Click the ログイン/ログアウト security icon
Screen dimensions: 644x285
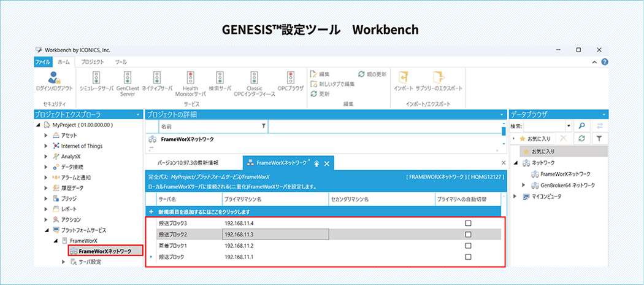click(55, 77)
